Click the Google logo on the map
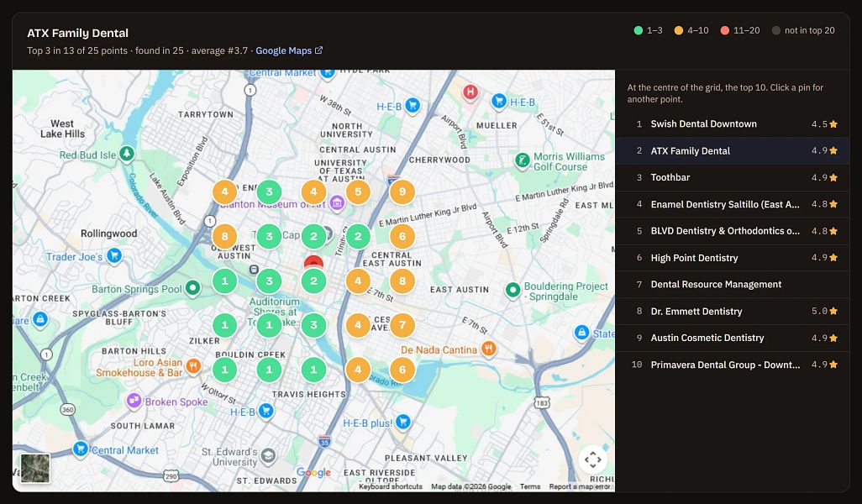The height and width of the screenshot is (504, 862). click(313, 472)
